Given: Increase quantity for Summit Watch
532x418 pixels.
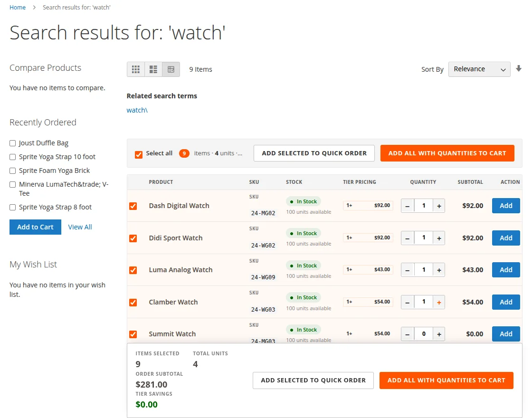Looking at the screenshot, I should click(439, 334).
